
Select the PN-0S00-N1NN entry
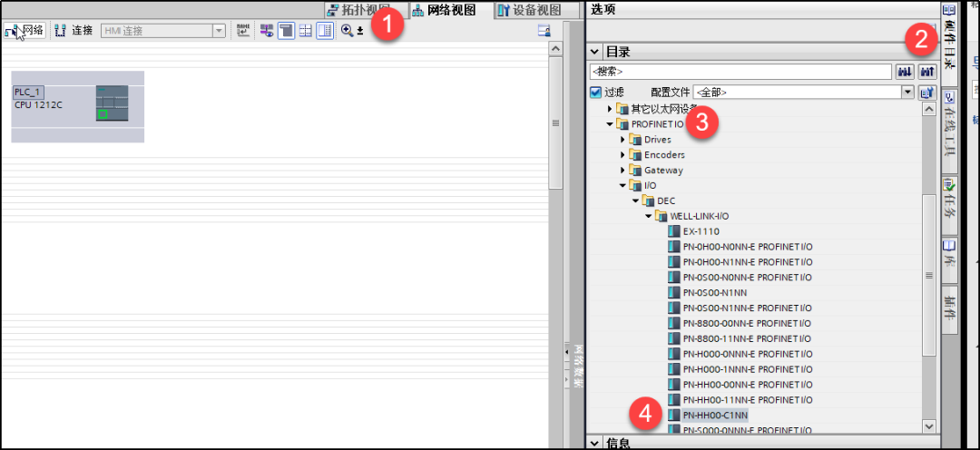(715, 292)
